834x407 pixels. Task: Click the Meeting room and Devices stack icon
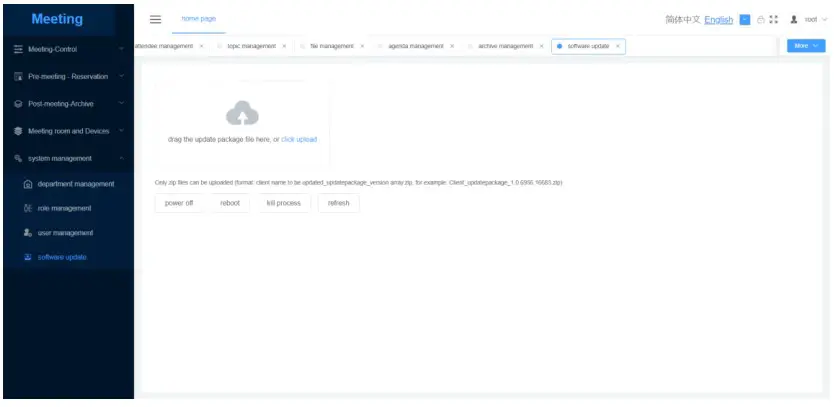[18, 131]
